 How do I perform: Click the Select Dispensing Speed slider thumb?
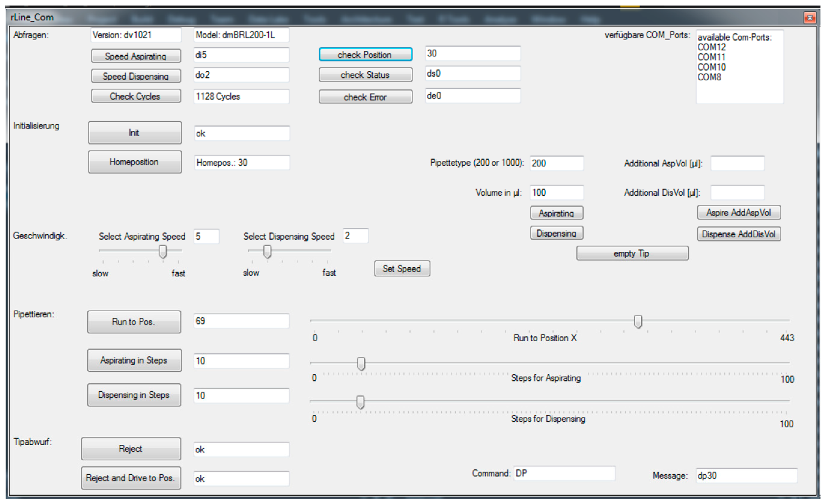[267, 251]
